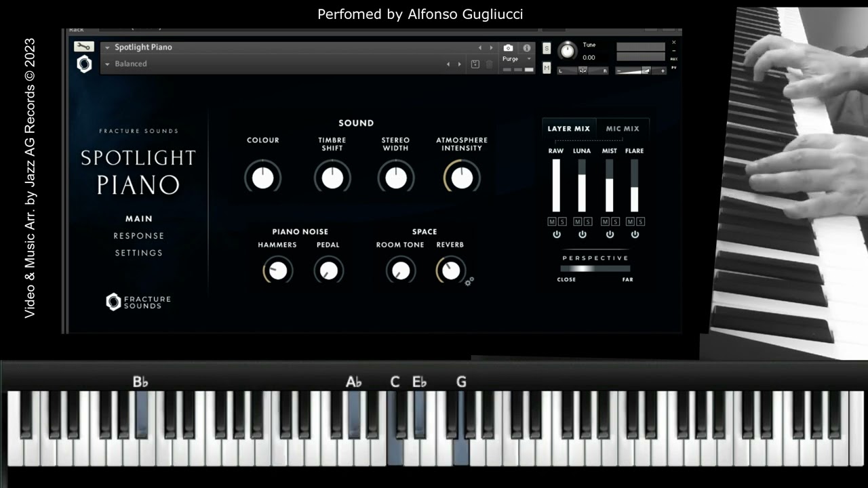Go to next instrument with right arrow

pos(492,48)
